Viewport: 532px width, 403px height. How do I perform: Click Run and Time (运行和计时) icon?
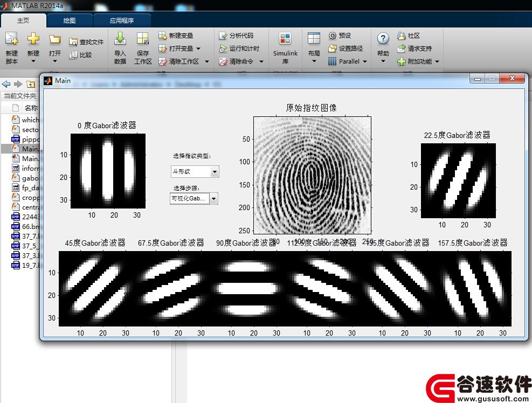pyautogui.click(x=223, y=48)
